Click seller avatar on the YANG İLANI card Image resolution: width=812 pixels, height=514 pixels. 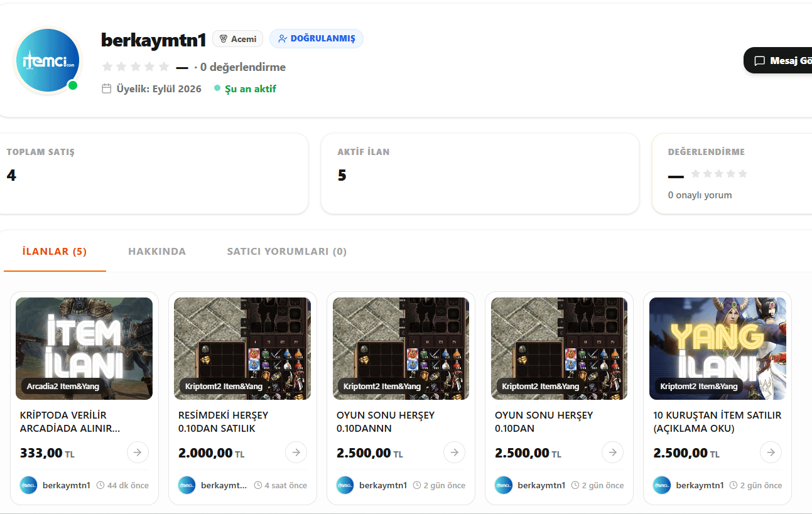point(662,485)
